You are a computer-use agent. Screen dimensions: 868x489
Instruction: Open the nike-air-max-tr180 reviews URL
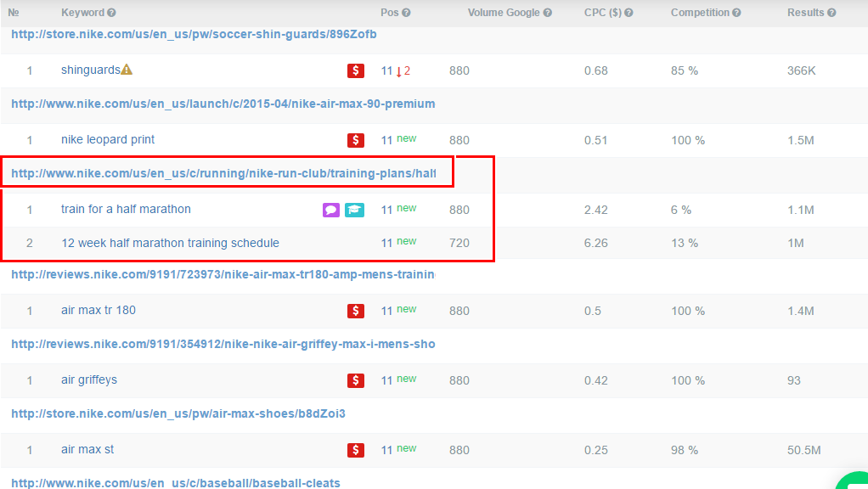click(x=223, y=274)
